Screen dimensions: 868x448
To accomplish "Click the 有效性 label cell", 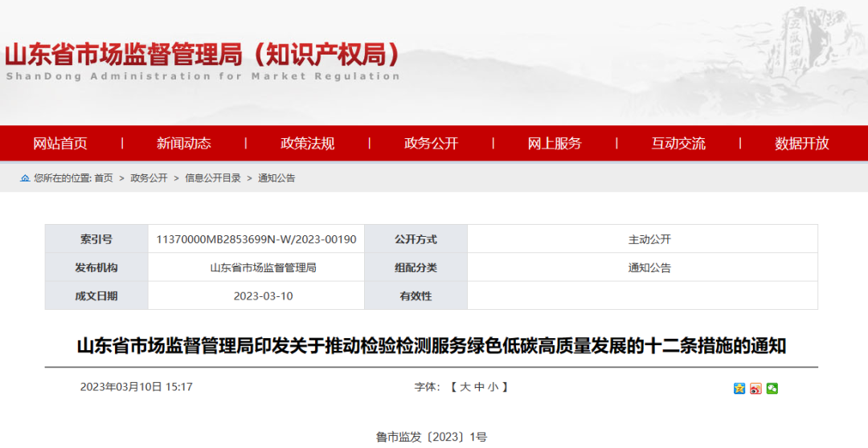I will click(x=416, y=296).
